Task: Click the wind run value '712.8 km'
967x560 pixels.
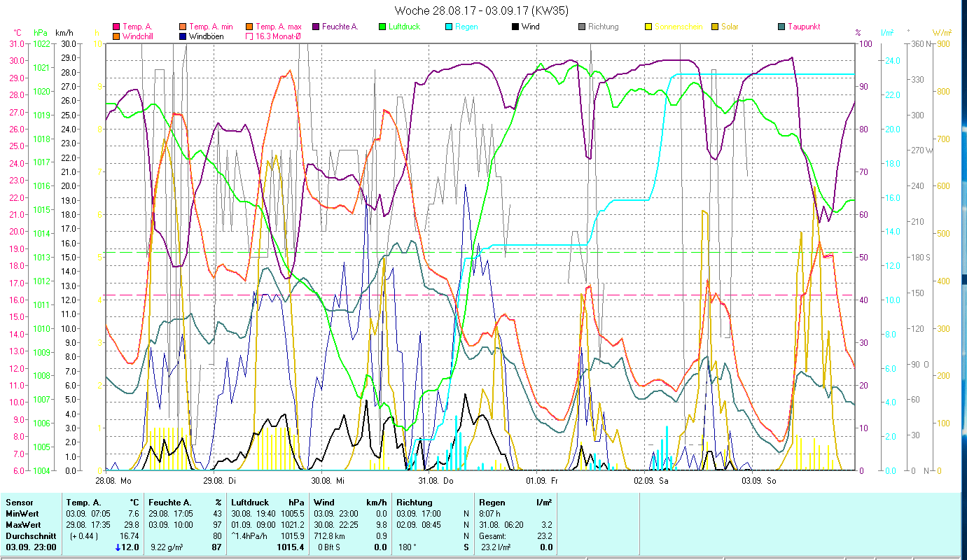Action: tap(330, 536)
